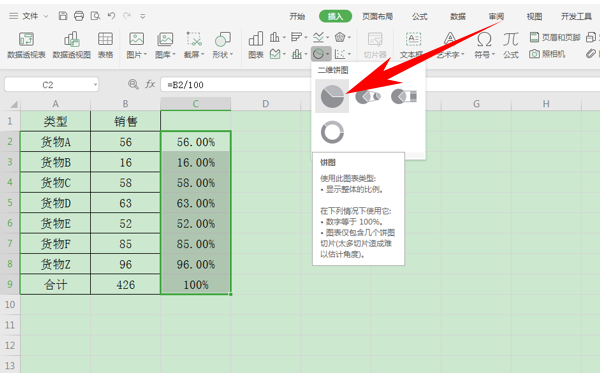Viewport: 600px width, 376px height.
Task: Switch to the 页面布局 tab
Action: point(377,16)
